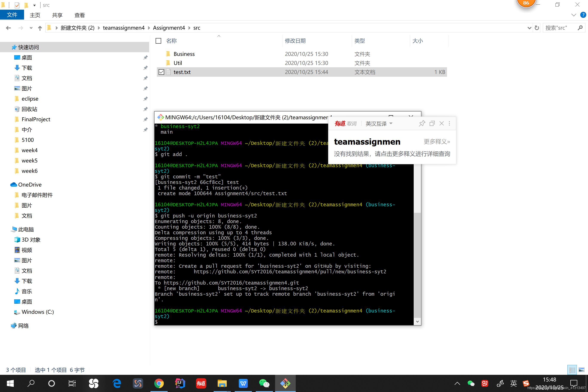Select 此电脑 in the navigation pane

26,230
